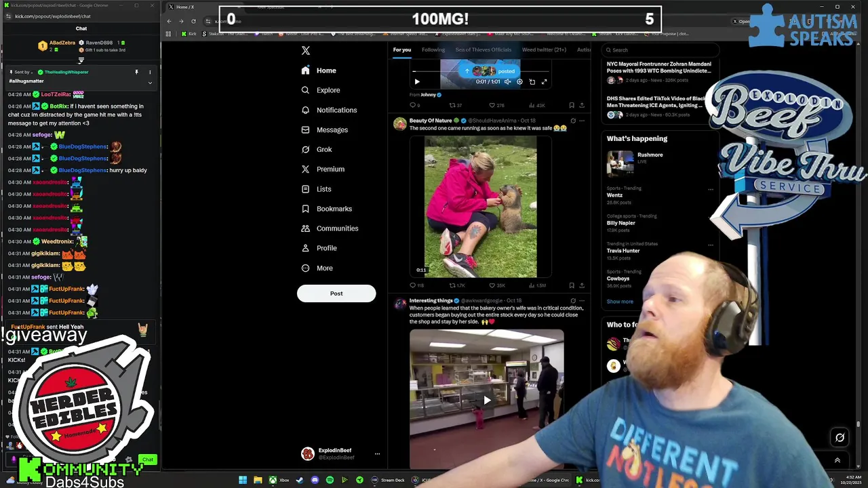Click the Search field on X
This screenshot has height=488, width=868.
click(660, 49)
